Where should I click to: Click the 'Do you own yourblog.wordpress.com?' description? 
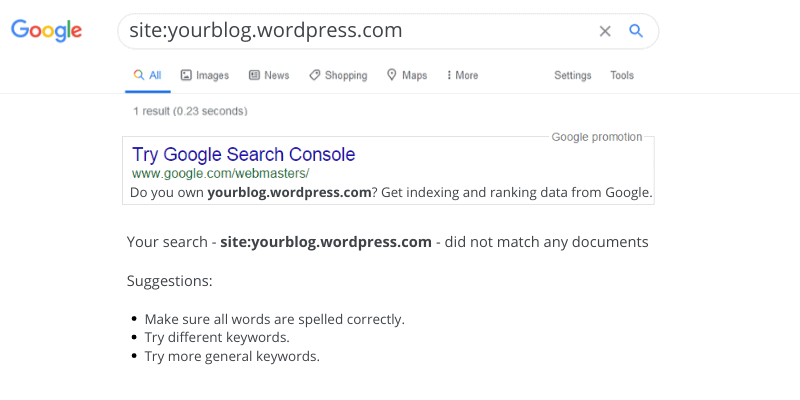click(391, 192)
